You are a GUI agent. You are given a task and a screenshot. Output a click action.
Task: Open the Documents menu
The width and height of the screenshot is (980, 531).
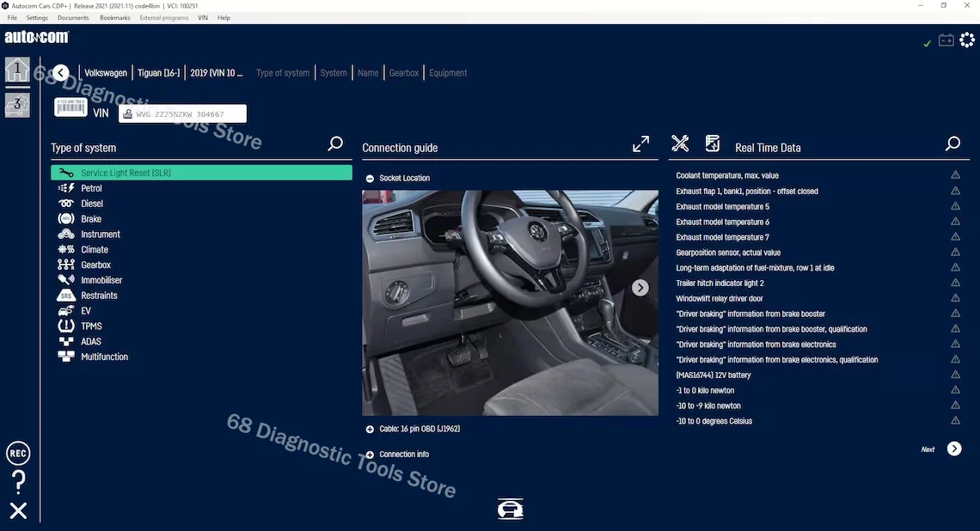coord(73,17)
